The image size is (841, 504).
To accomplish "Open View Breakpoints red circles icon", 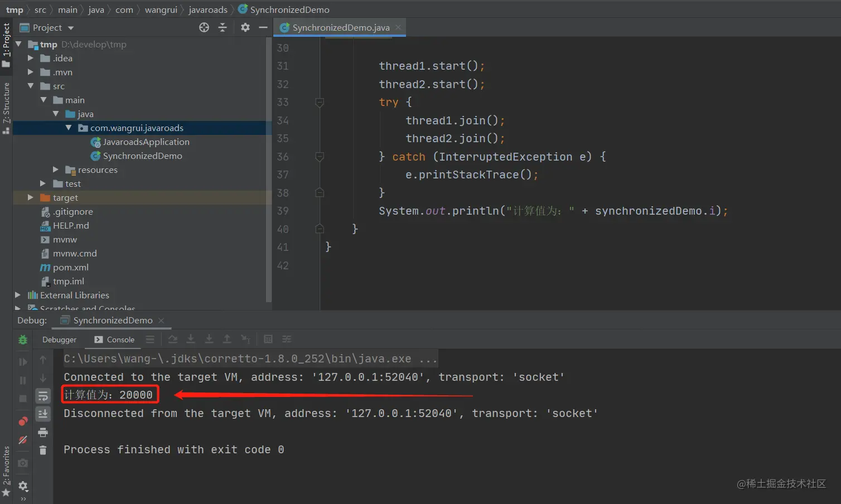I will (x=23, y=421).
